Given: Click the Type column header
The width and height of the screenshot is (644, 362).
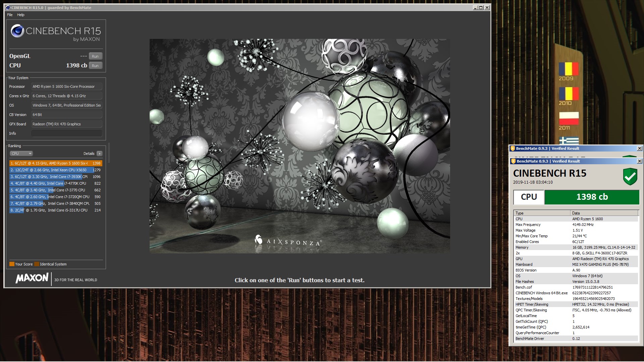Looking at the screenshot, I should point(542,213).
